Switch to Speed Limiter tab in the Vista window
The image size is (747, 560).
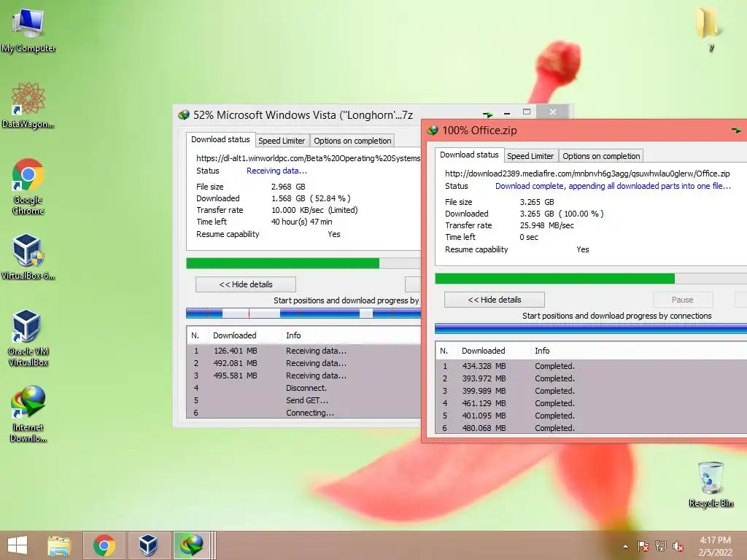click(x=282, y=141)
